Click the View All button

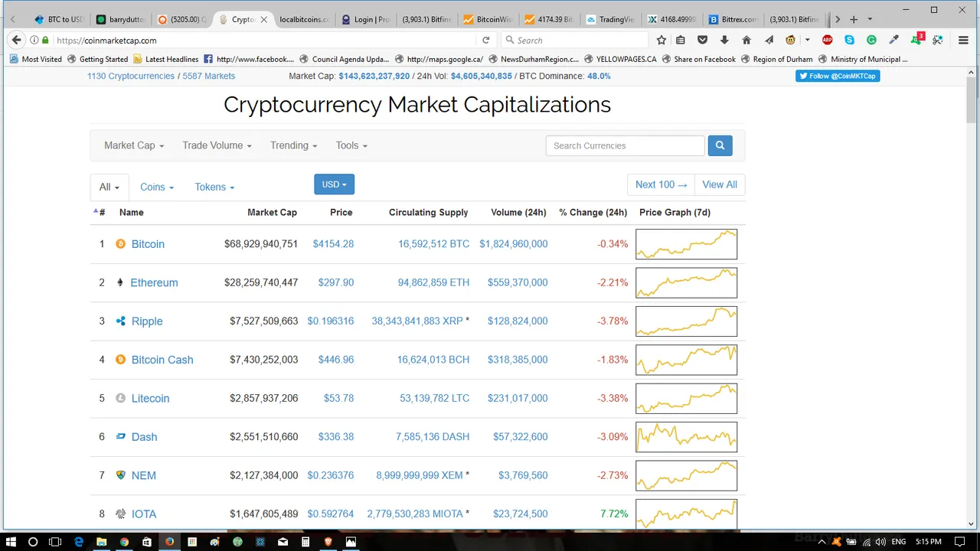(x=720, y=184)
